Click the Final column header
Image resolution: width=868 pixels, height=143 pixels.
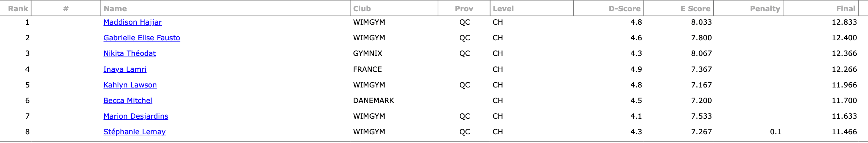tap(846, 9)
